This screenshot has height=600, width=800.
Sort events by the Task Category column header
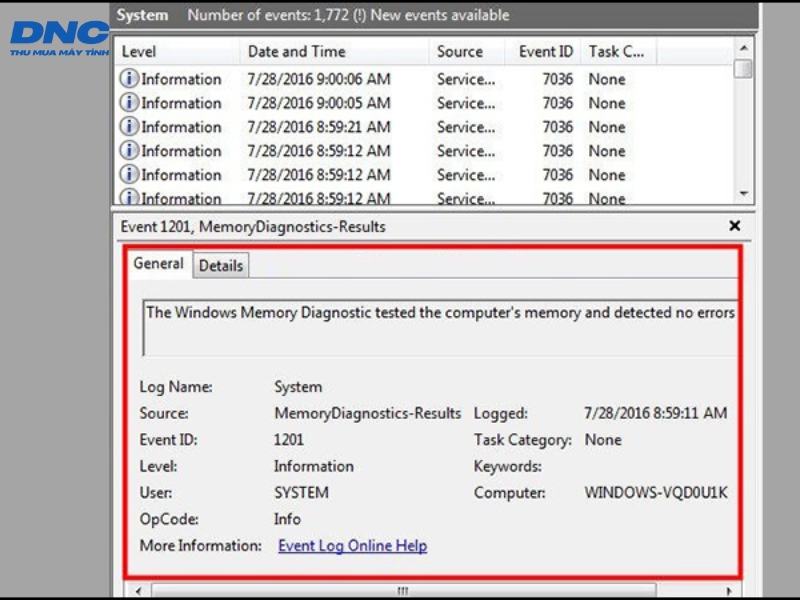click(618, 52)
